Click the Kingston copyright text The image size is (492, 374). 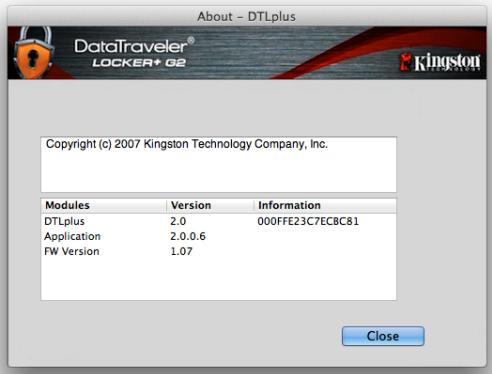[x=187, y=144]
